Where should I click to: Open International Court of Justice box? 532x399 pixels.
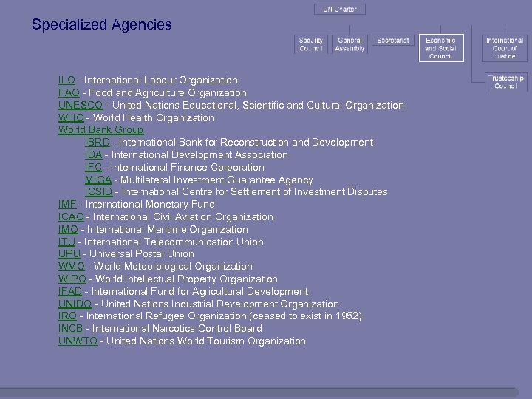(505, 48)
